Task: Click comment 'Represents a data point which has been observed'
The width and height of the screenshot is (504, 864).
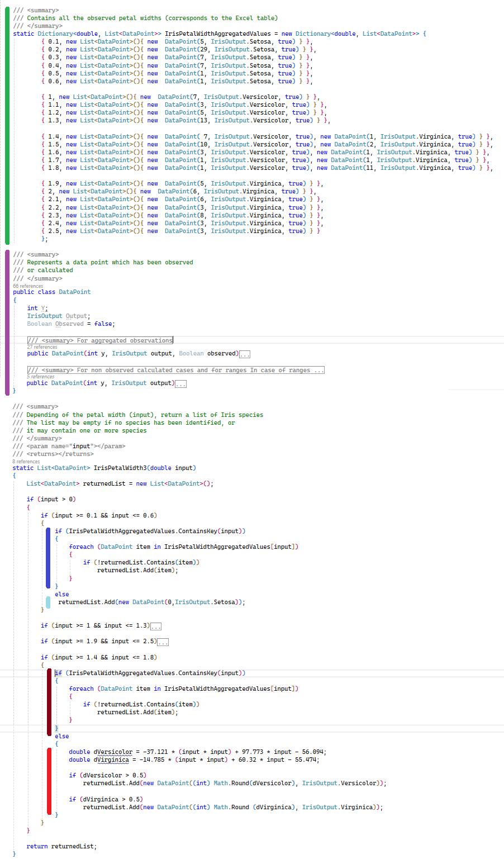Action: [103, 262]
